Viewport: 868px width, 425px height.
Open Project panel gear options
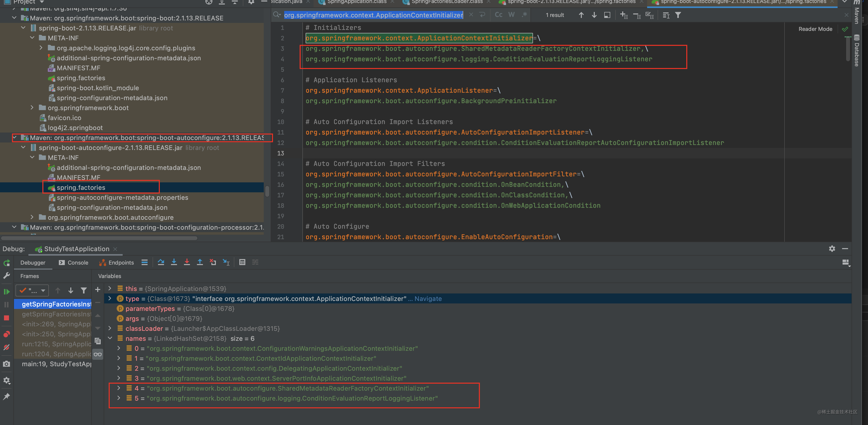coord(251,2)
